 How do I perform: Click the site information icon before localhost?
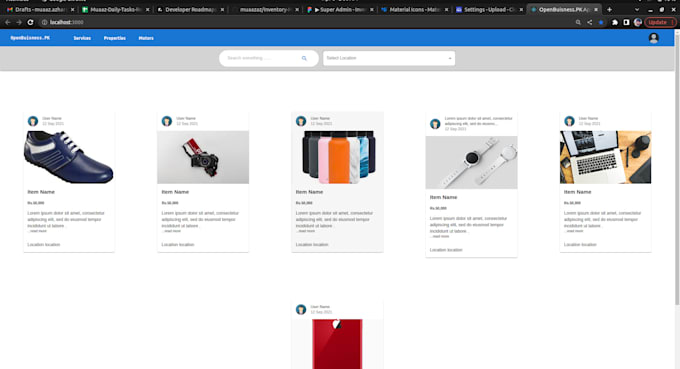44,22
